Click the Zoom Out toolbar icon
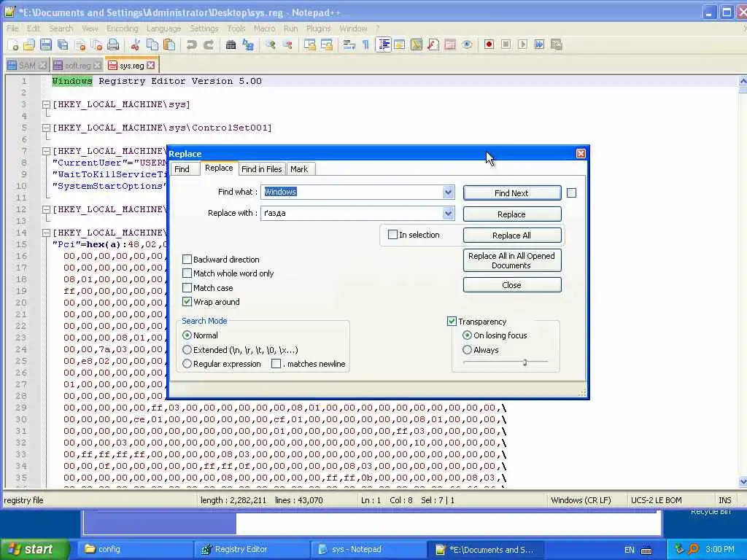The image size is (747, 560). coord(287,44)
